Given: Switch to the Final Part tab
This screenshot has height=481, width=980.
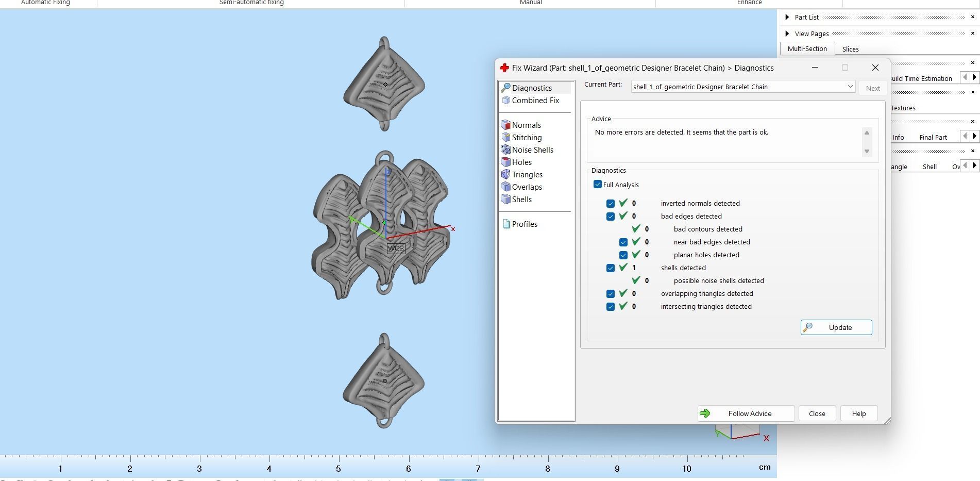Looking at the screenshot, I should [x=933, y=138].
